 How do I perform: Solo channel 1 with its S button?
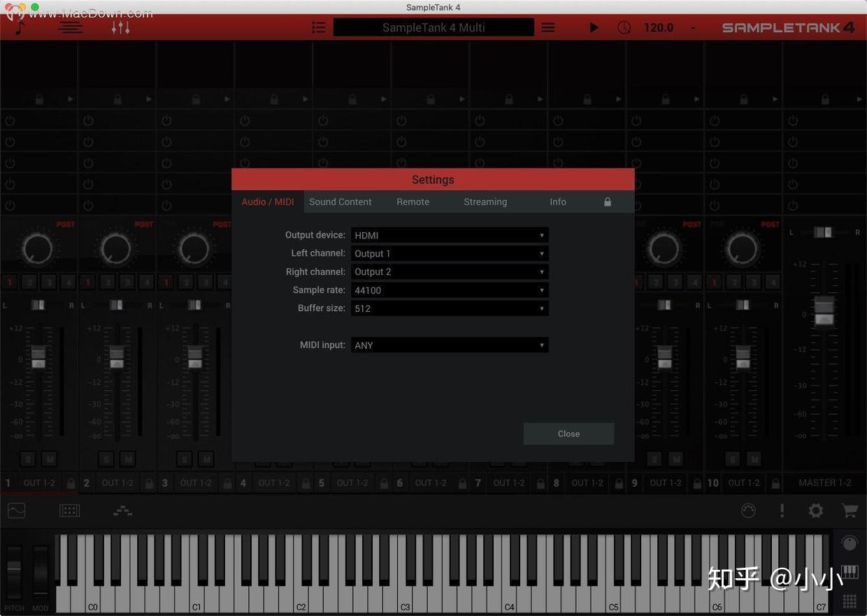pyautogui.click(x=27, y=459)
